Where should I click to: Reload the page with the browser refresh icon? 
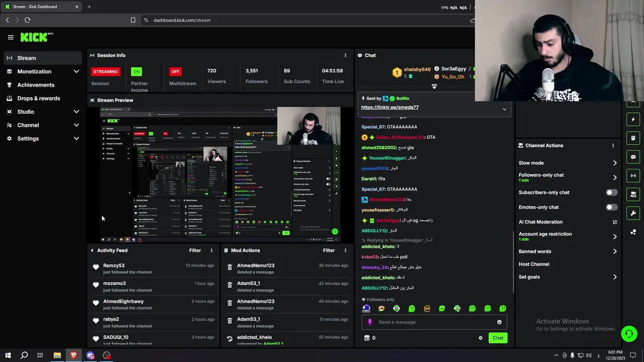27,20
